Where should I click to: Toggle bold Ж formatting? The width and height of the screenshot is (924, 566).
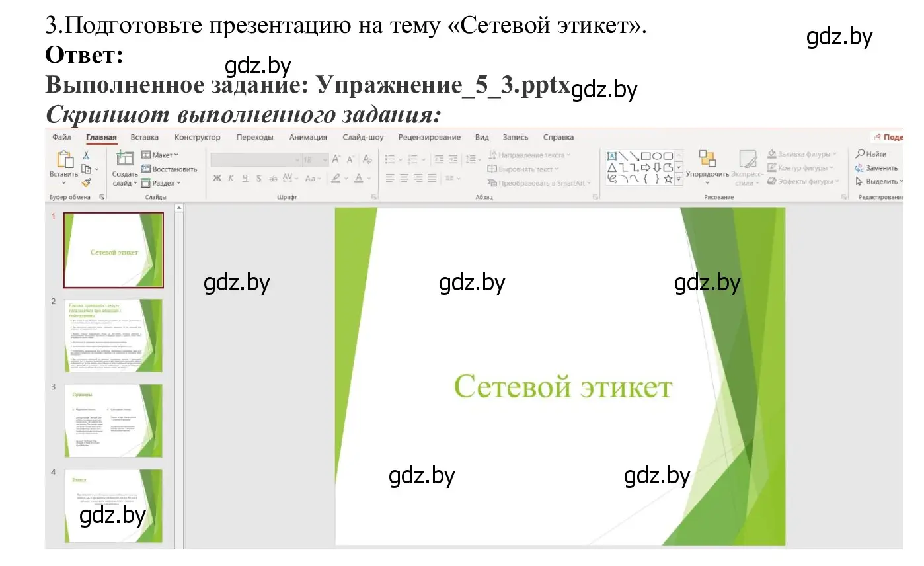tap(217, 178)
